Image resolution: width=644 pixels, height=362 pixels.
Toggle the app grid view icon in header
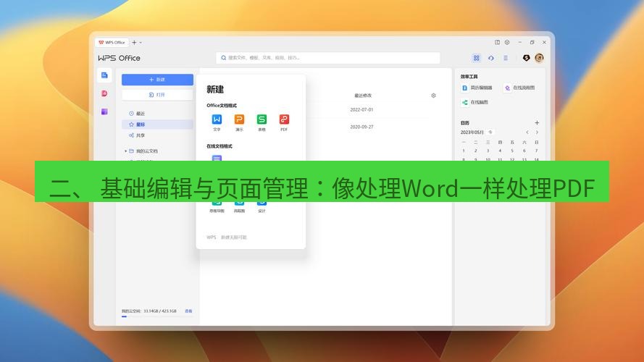click(477, 58)
